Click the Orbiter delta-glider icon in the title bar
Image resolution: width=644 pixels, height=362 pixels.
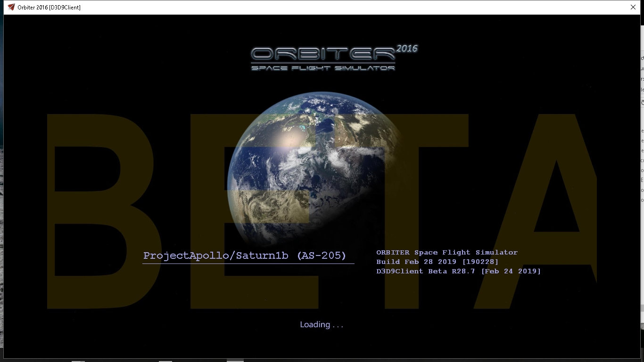click(x=11, y=7)
